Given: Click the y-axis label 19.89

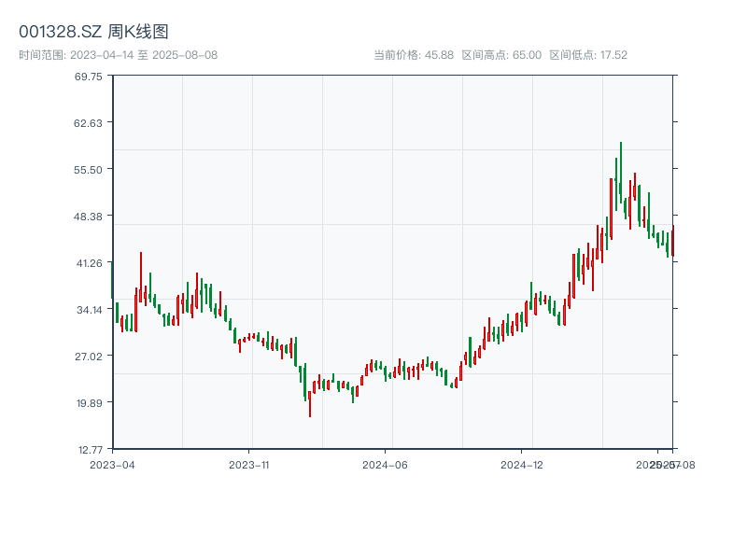Looking at the screenshot, I should (x=89, y=403).
